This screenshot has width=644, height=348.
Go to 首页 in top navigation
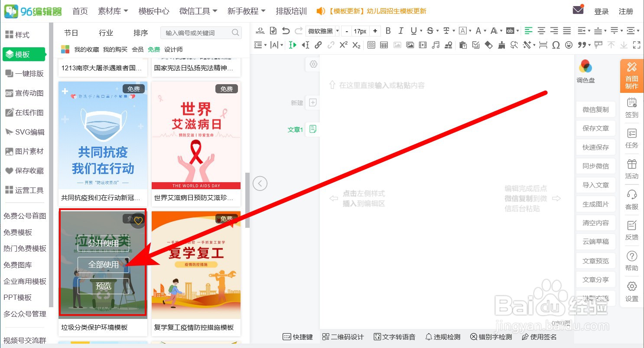click(x=80, y=11)
